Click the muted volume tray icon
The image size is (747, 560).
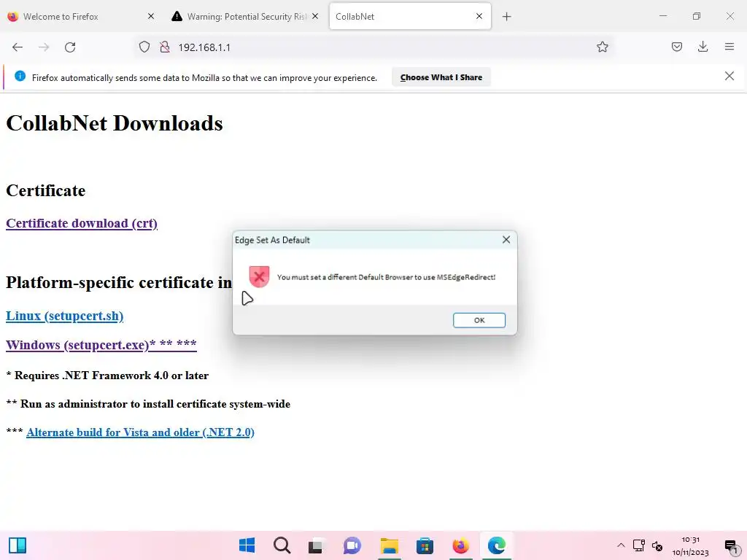(657, 545)
